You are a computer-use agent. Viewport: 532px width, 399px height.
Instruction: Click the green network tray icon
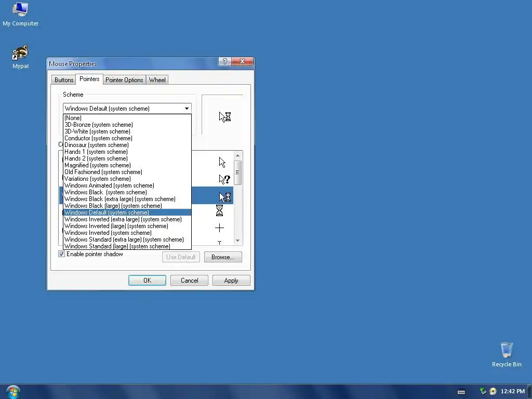[483, 391]
